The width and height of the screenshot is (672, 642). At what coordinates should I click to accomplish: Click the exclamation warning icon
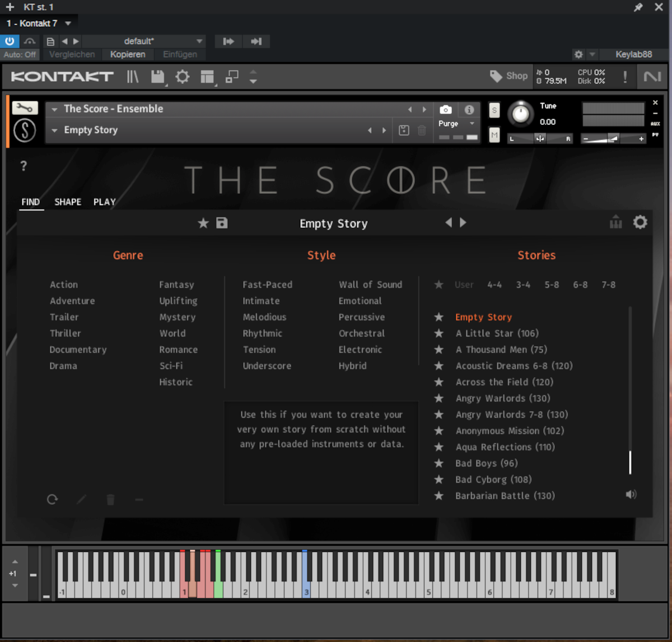tap(625, 77)
